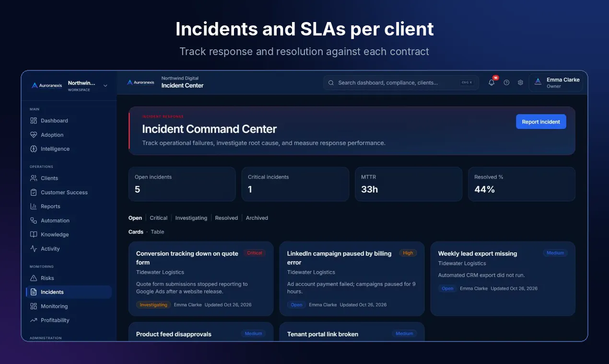Open the Emma Clarke account menu
609x364 pixels.
coord(556,82)
